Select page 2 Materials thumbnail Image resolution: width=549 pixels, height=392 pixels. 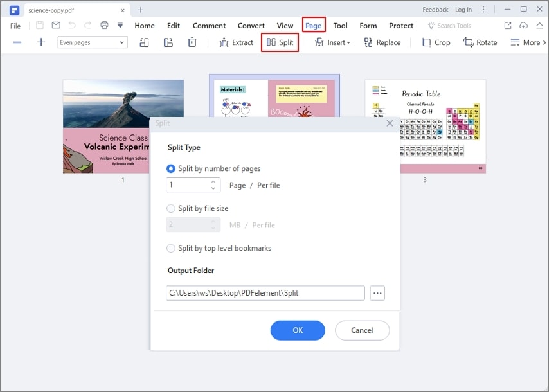[274, 95]
